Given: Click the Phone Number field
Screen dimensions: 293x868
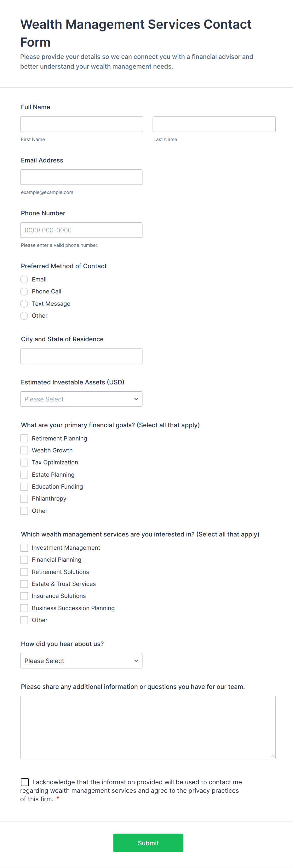Looking at the screenshot, I should pyautogui.click(x=81, y=230).
